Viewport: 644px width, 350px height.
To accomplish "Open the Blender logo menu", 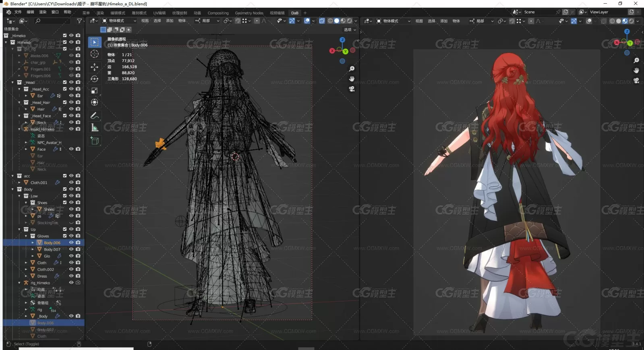I will click(8, 12).
